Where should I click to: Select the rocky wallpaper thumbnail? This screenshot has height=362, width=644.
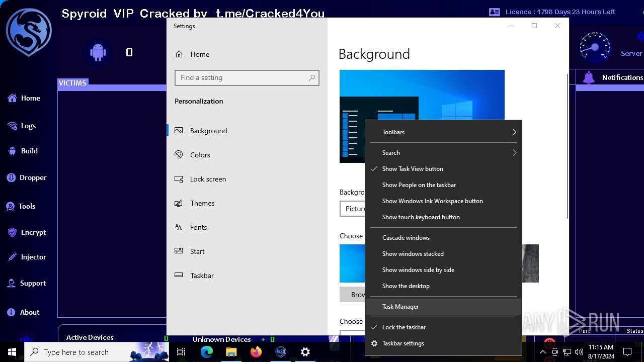click(530, 263)
